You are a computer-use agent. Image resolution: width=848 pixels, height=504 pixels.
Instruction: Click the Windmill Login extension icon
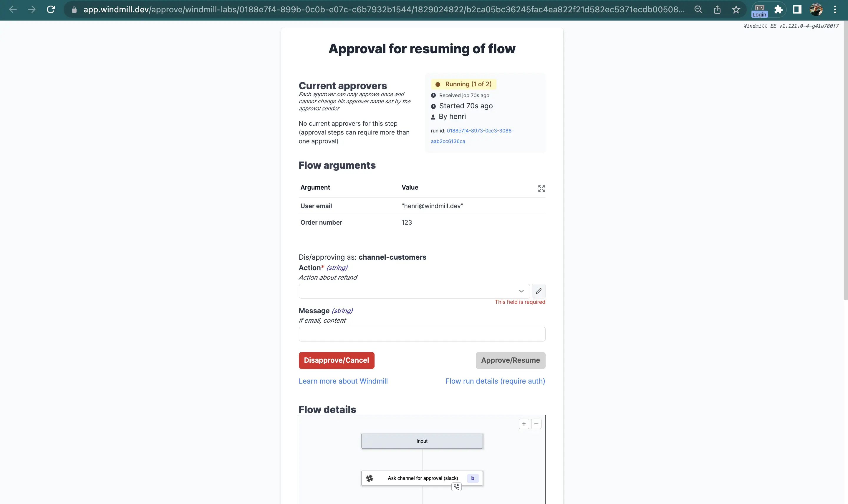click(x=759, y=9)
